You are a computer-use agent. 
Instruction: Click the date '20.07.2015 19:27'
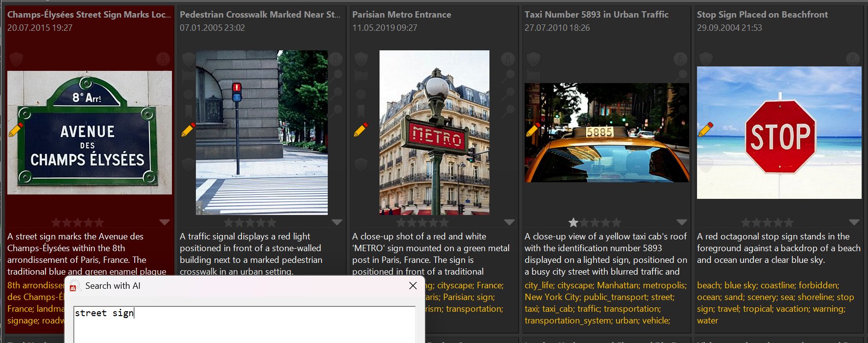pos(40,28)
